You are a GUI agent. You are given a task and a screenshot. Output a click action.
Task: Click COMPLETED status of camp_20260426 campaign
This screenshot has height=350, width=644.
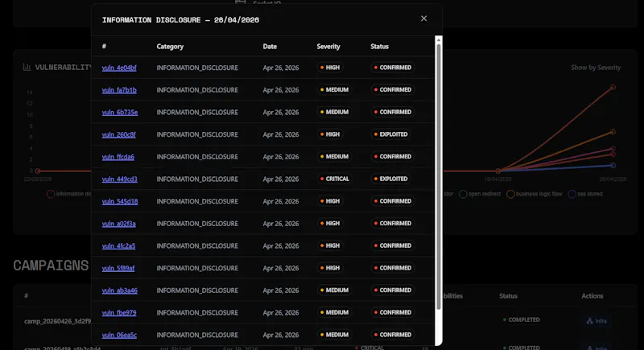click(521, 319)
